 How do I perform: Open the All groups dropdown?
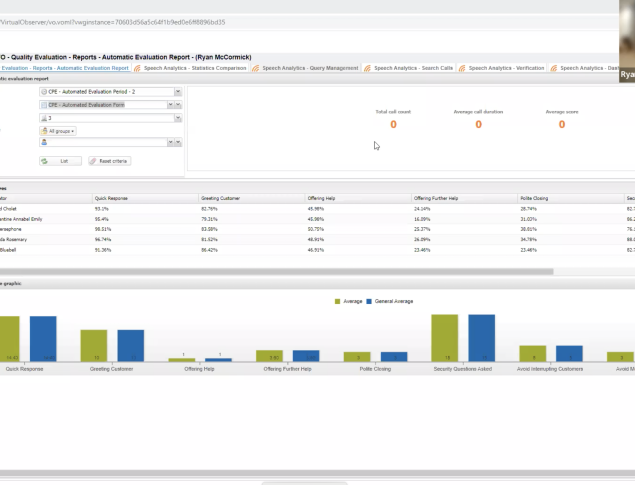pyautogui.click(x=58, y=131)
